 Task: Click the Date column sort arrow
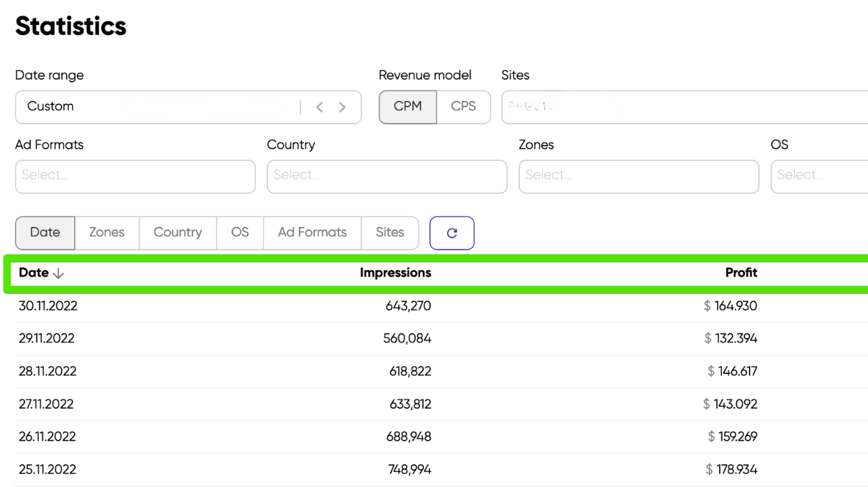pyautogui.click(x=58, y=273)
